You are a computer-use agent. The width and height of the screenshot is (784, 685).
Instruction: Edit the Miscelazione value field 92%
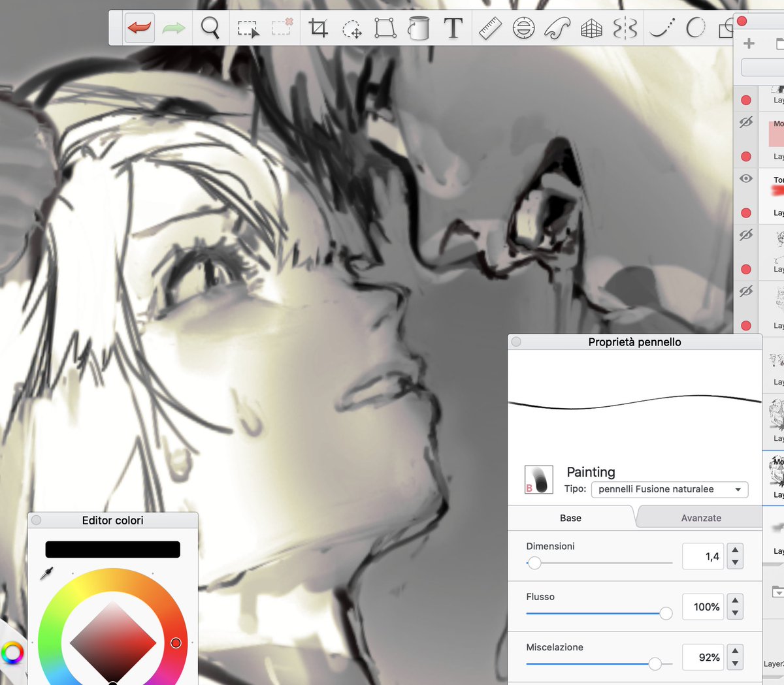[702, 657]
